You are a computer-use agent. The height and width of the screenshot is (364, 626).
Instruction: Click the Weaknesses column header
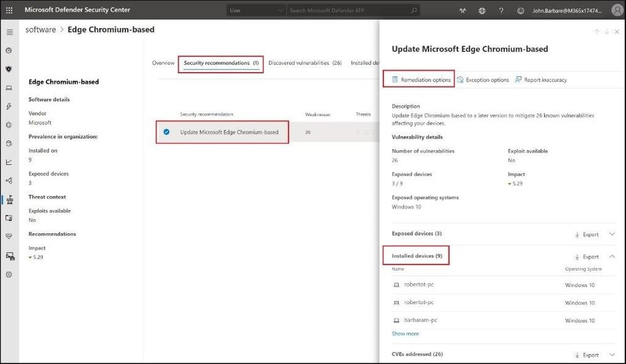pos(317,115)
